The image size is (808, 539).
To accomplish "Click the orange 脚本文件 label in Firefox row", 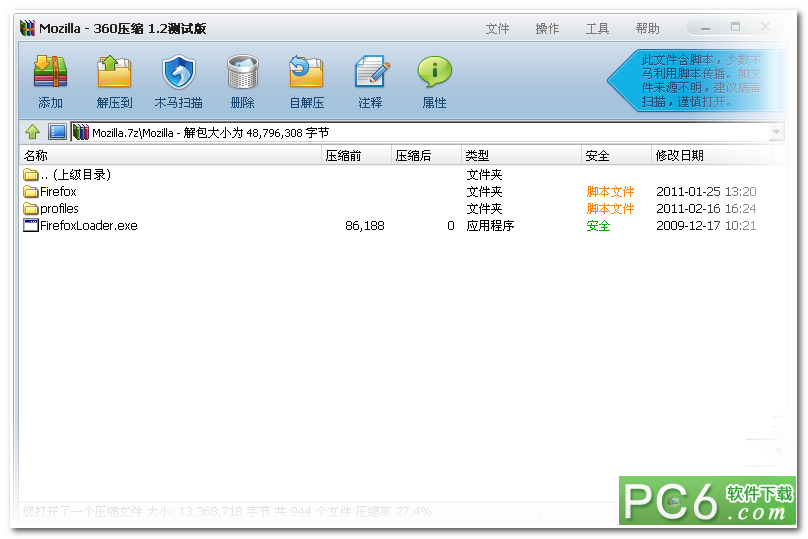I will coord(610,192).
